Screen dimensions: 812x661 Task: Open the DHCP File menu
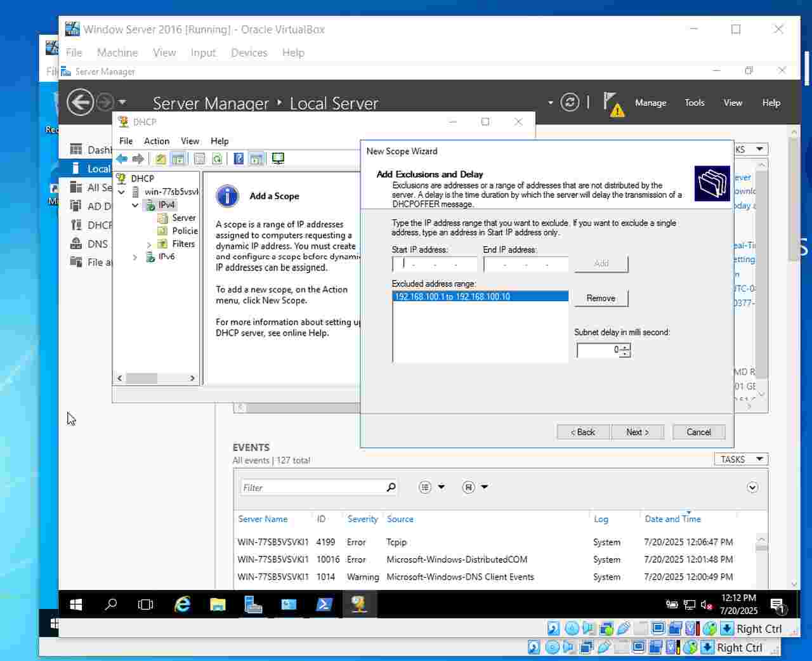click(x=126, y=141)
